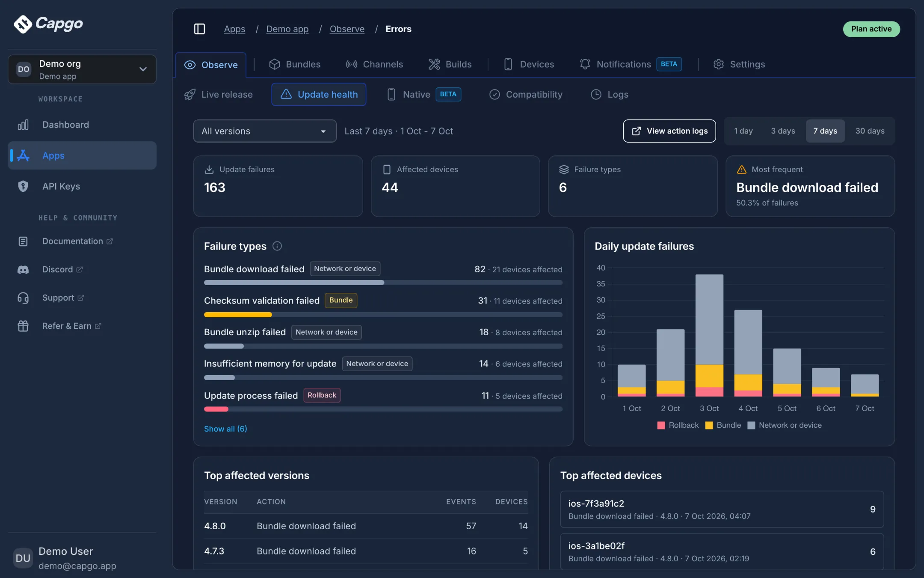924x578 pixels.
Task: Click the Plan active badge
Action: [871, 29]
